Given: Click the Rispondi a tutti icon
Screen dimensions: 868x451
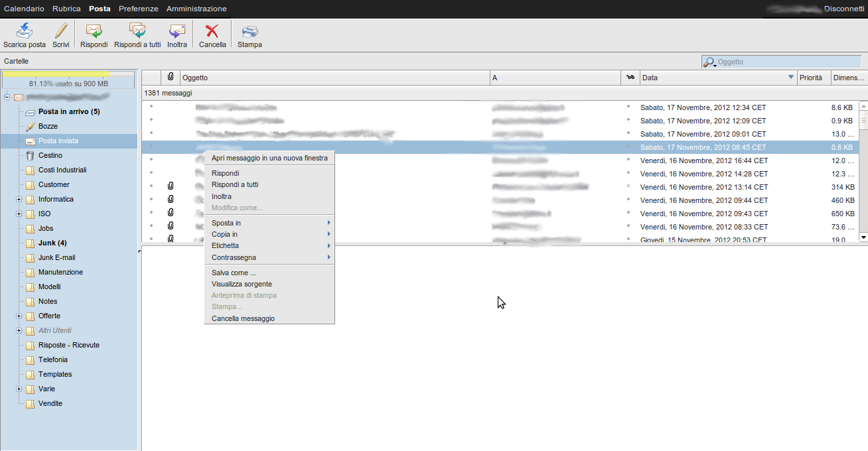Looking at the screenshot, I should 137,31.
